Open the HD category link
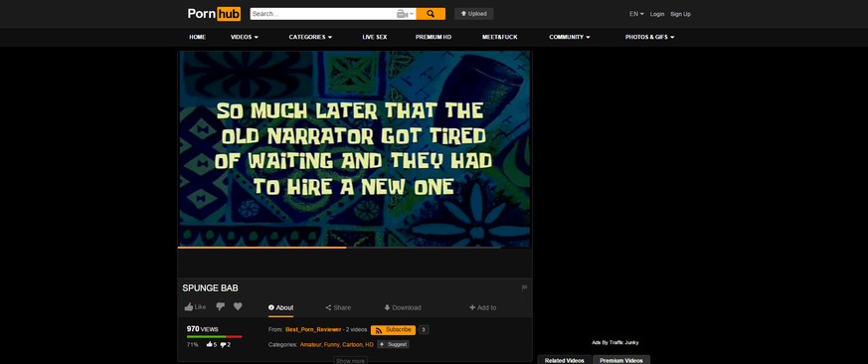 370,345
